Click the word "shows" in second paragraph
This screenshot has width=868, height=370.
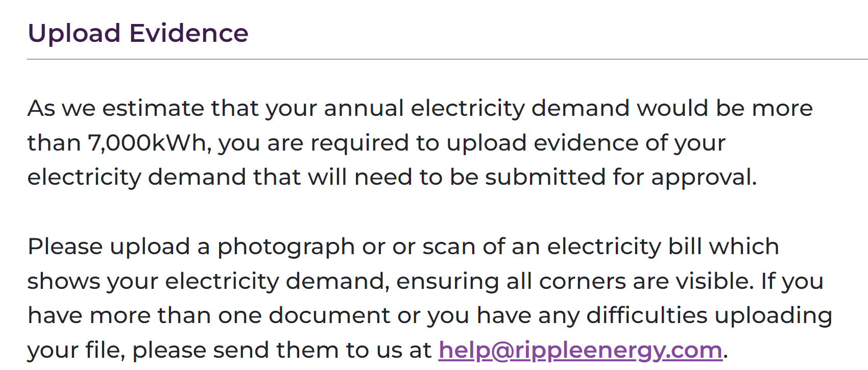(63, 281)
